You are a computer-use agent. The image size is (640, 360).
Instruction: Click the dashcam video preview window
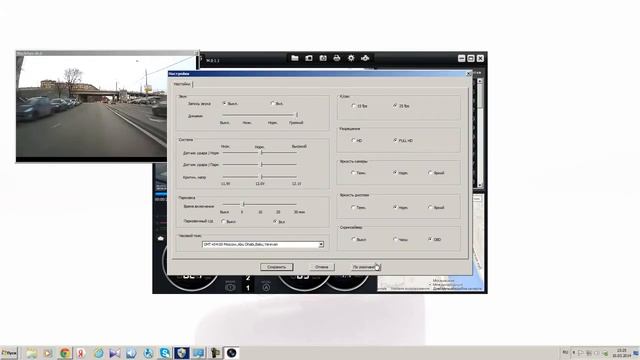point(92,106)
